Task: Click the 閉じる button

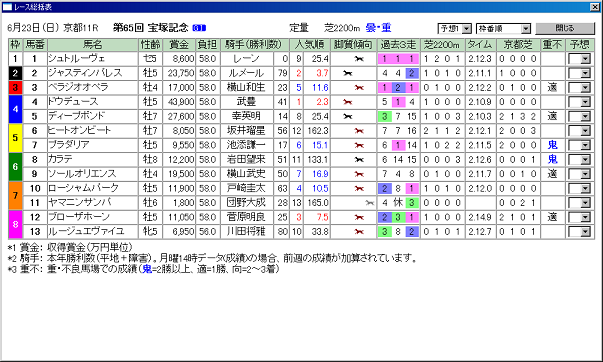Action: pyautogui.click(x=565, y=28)
